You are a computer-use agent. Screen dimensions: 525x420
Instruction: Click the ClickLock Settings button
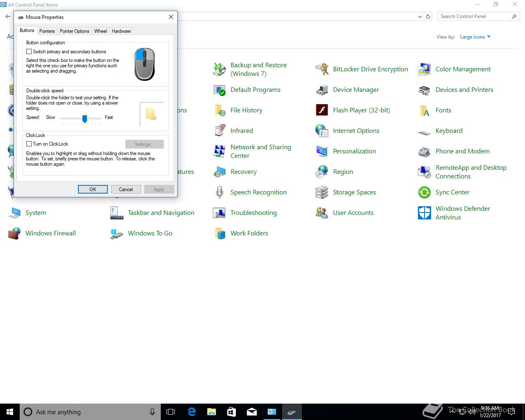pyautogui.click(x=144, y=144)
